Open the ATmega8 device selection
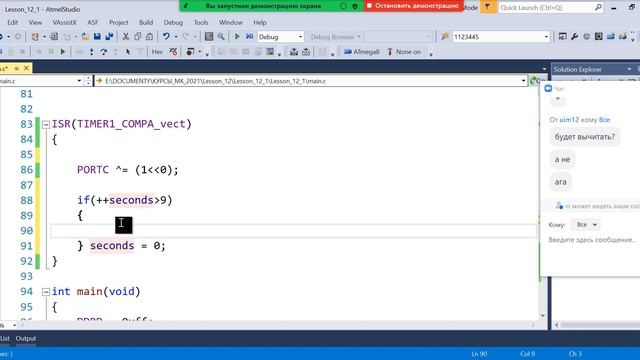Image resolution: width=640 pixels, height=360 pixels. click(362, 52)
